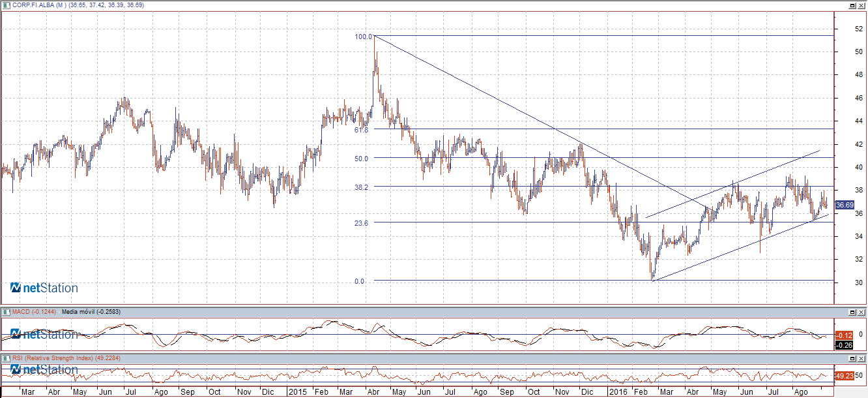Maximize the MACD indicator panel
Viewport: 868px width, 398px height.
coord(851,313)
